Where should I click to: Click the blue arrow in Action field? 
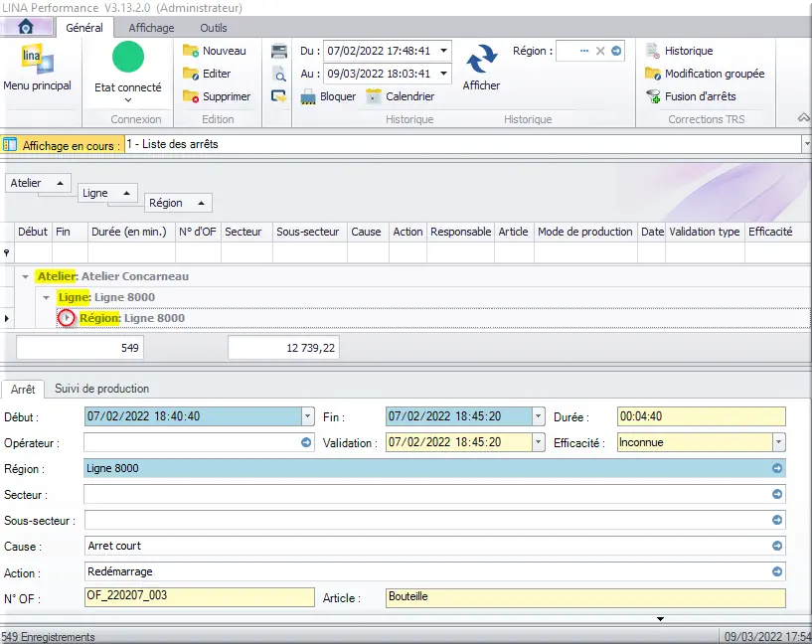pyautogui.click(x=777, y=571)
